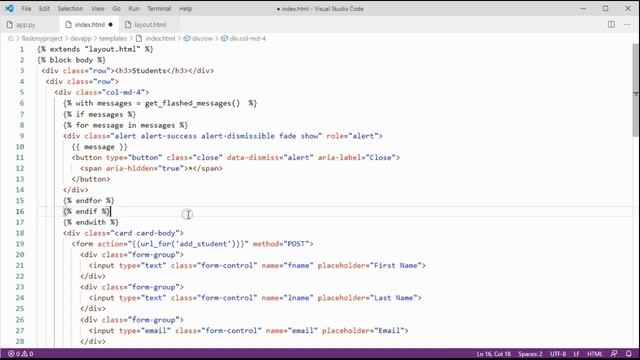Switch to the index.html tab
Image resolution: width=640 pixels, height=360 pixels.
click(89, 25)
